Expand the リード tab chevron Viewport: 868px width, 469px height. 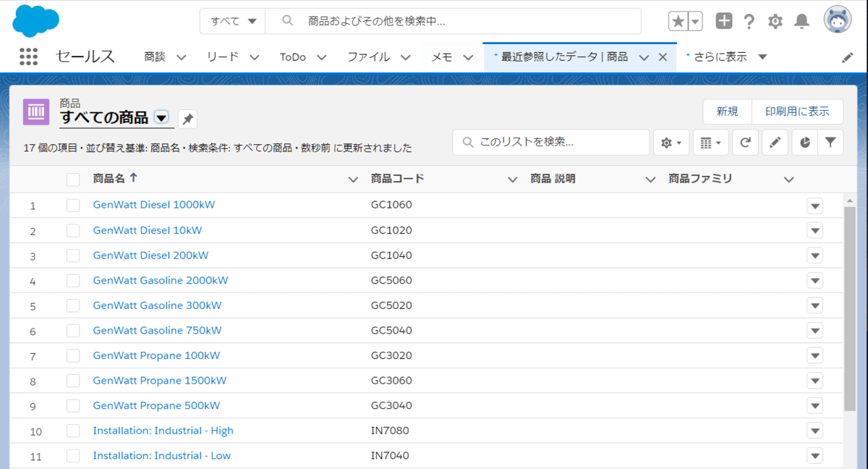pos(255,57)
